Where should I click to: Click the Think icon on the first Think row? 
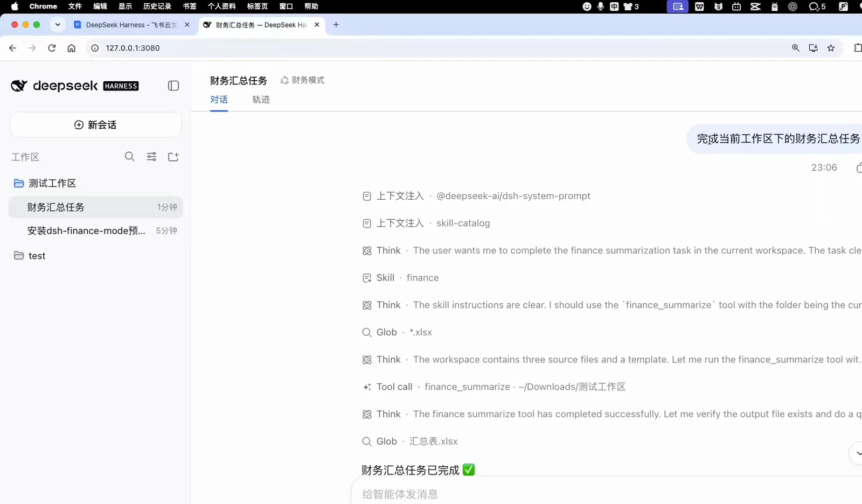(x=367, y=251)
